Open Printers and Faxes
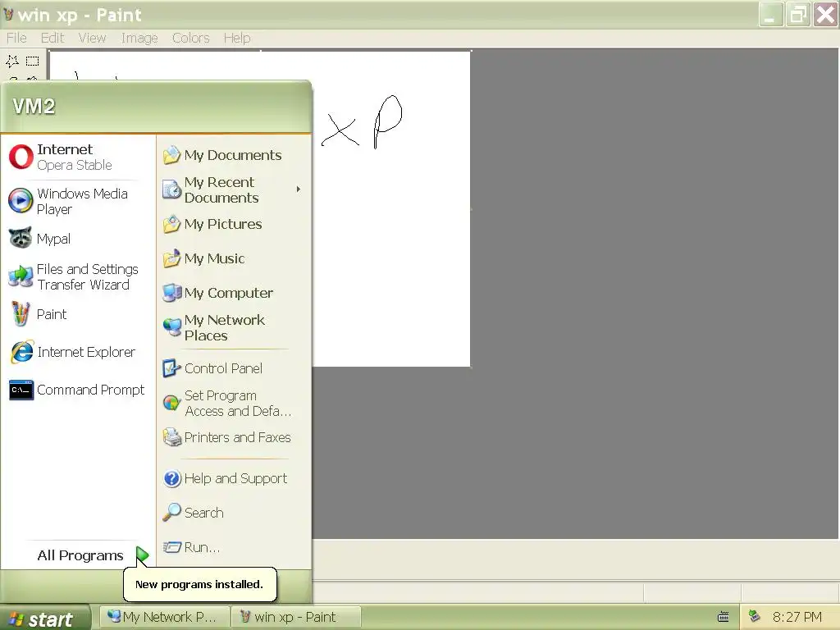 (234, 438)
